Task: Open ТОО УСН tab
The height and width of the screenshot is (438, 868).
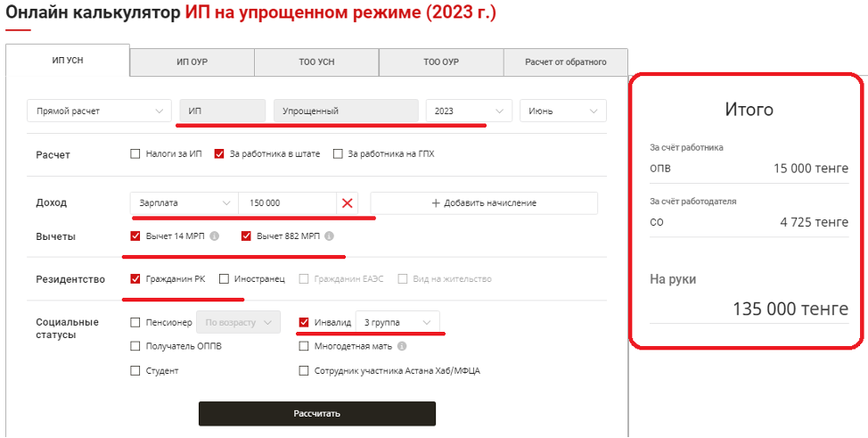Action: click(x=316, y=62)
